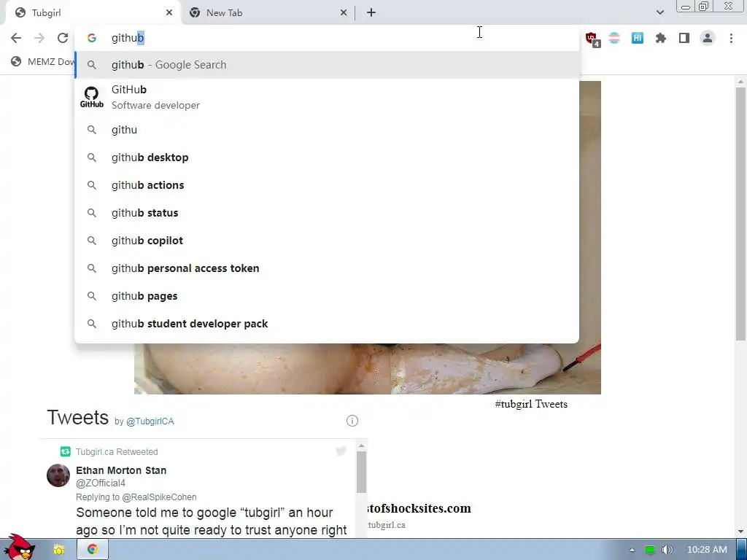Click the Tweets widget scroll-up arrow
The image size is (747, 560).
tap(361, 446)
